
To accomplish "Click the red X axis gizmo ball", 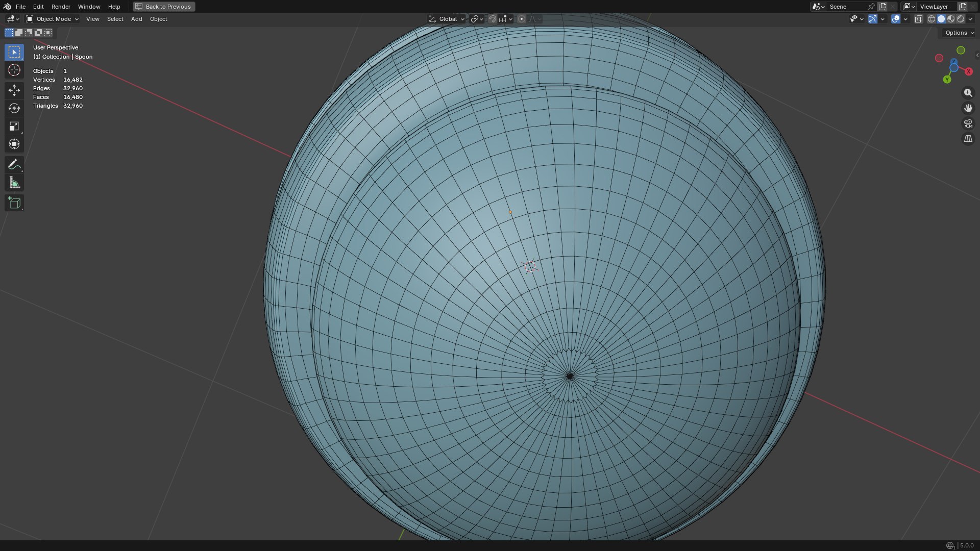I will click(968, 71).
